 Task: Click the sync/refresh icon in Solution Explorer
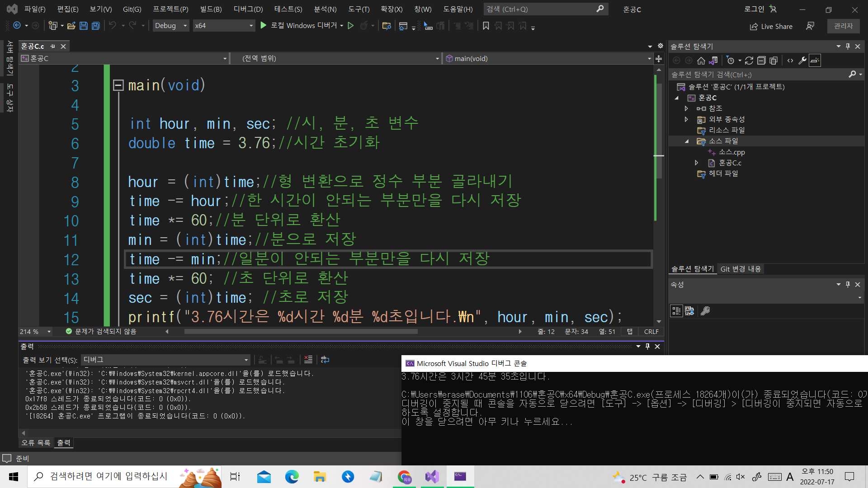(x=749, y=61)
